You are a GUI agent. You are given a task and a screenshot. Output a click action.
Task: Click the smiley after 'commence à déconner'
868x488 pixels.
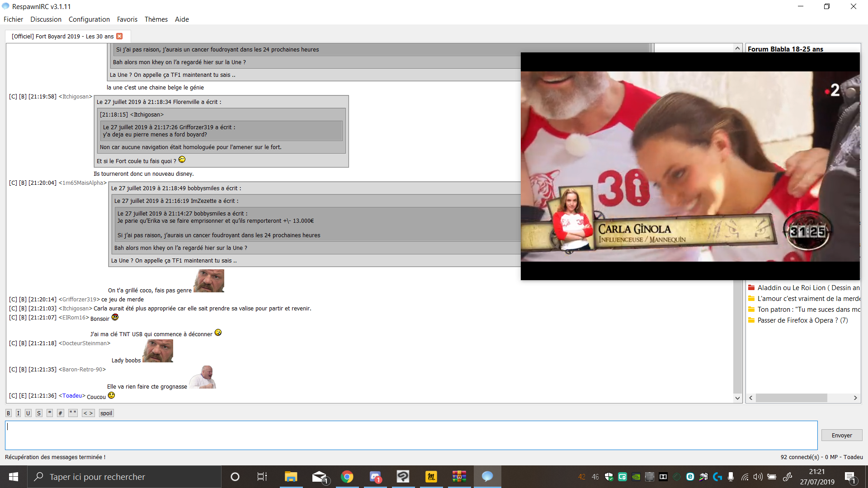218,333
